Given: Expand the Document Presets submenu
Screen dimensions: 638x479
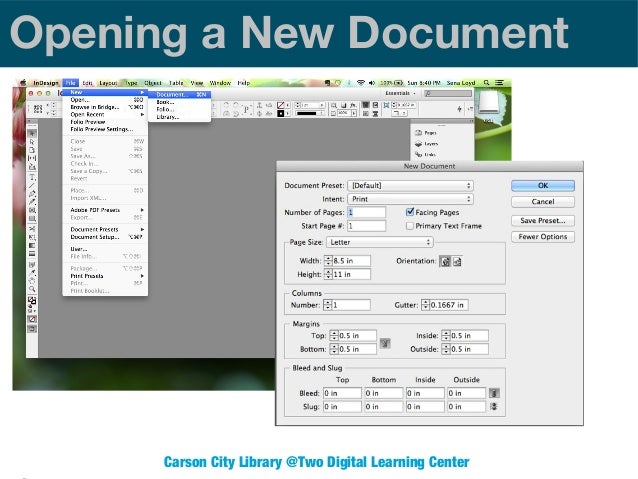Looking at the screenshot, I should tap(106, 230).
